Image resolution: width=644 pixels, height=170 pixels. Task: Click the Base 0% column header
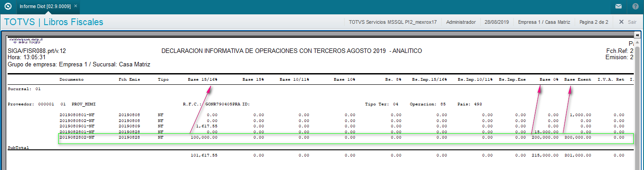tap(549, 79)
